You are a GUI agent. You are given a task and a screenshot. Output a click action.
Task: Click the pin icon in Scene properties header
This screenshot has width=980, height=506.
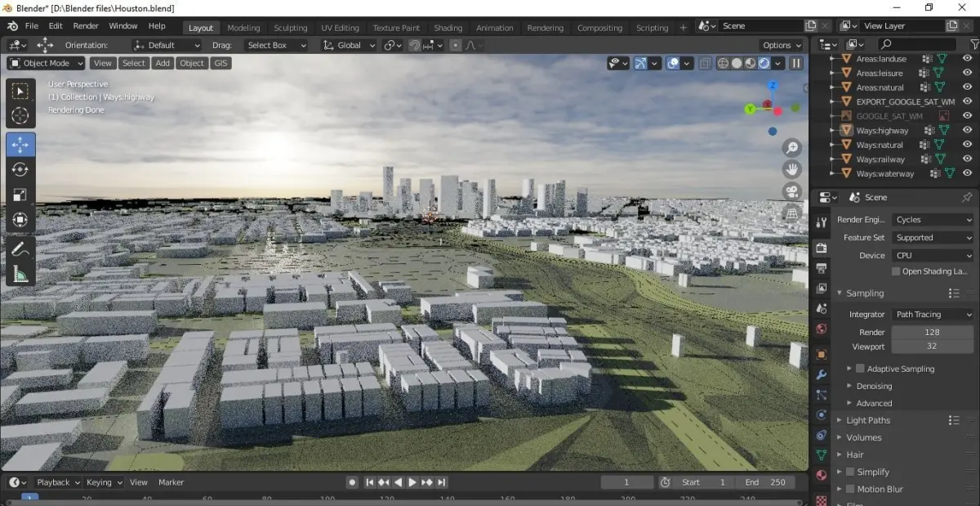(967, 197)
